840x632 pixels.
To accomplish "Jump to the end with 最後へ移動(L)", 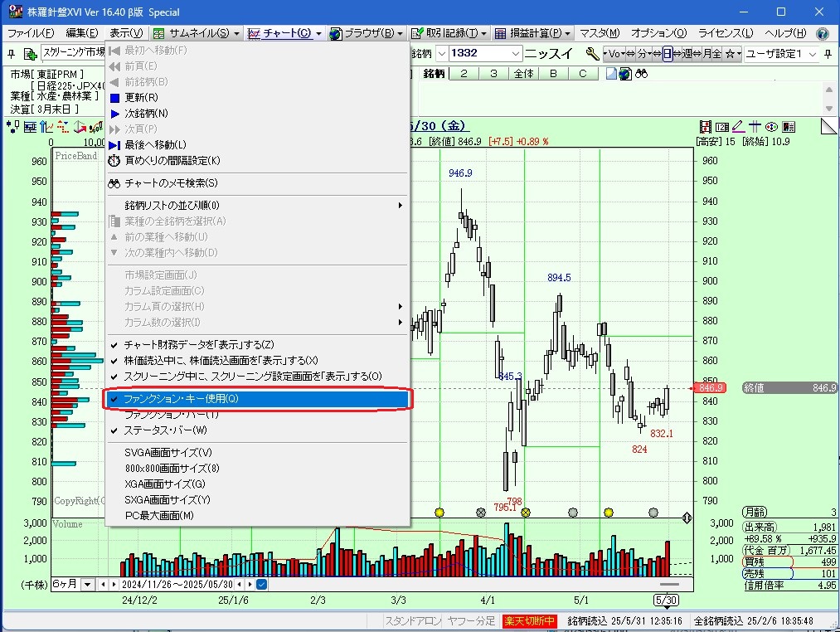I will click(x=257, y=145).
